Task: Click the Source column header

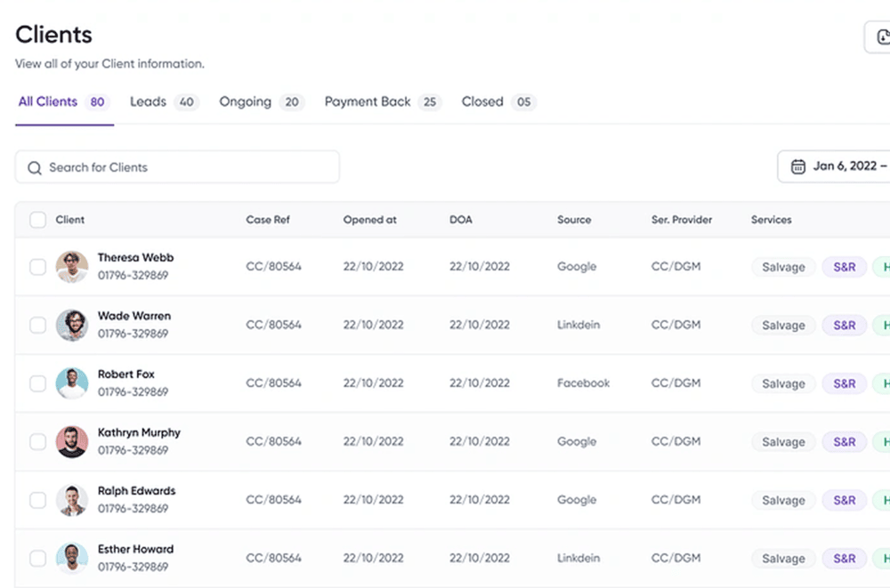Action: [574, 220]
